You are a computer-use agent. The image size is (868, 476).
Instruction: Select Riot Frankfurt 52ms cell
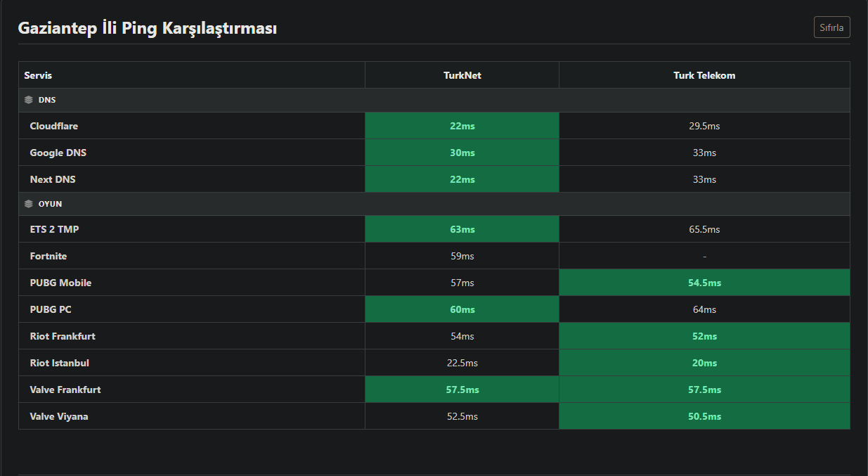(704, 336)
